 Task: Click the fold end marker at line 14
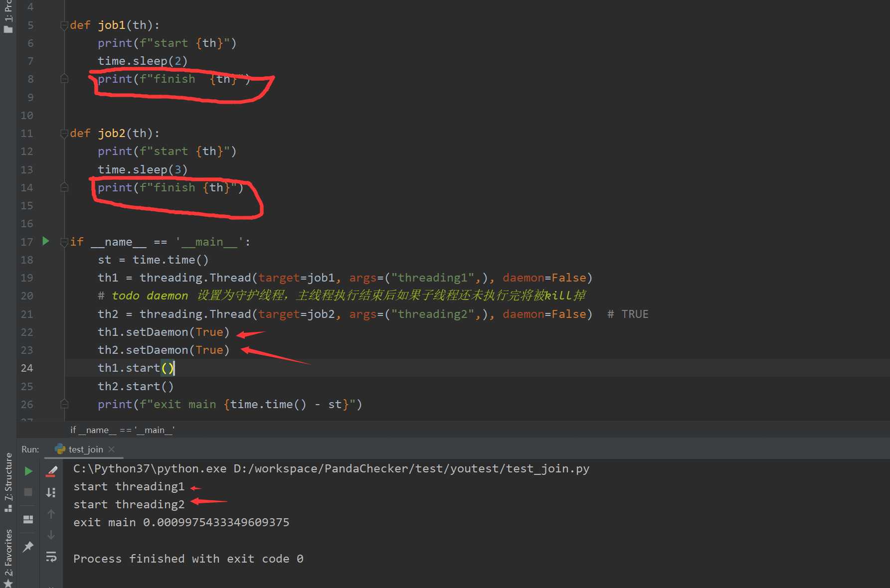64,187
